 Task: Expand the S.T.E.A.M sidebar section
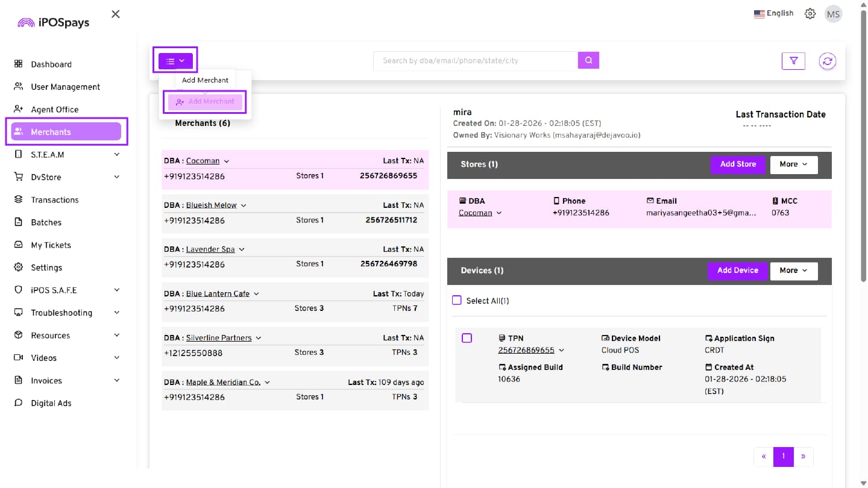[x=66, y=155]
